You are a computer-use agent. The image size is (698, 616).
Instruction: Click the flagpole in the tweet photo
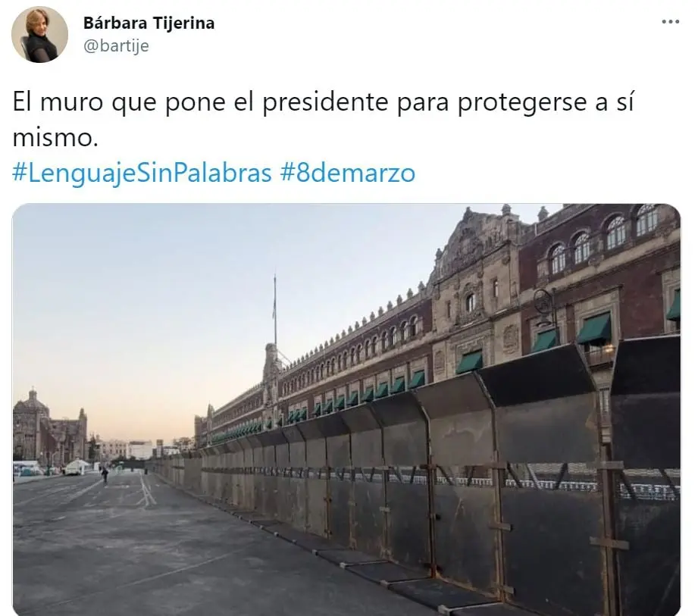pos(274,311)
